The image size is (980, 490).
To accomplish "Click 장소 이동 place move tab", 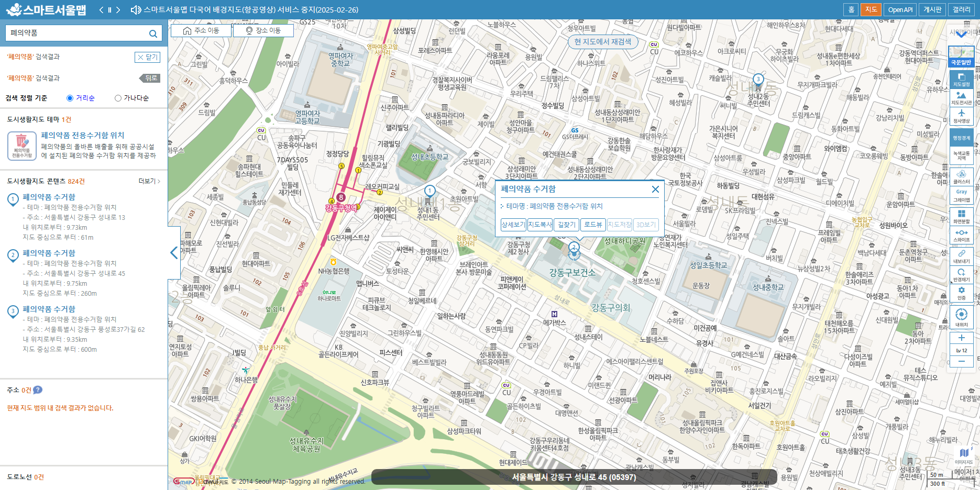I will [263, 31].
